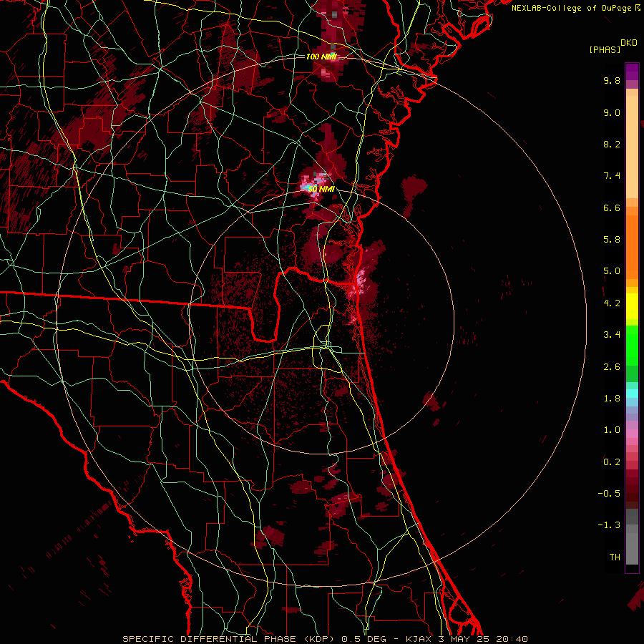Select the 9.8 value on the scale
This screenshot has height=644, width=644.
point(612,80)
